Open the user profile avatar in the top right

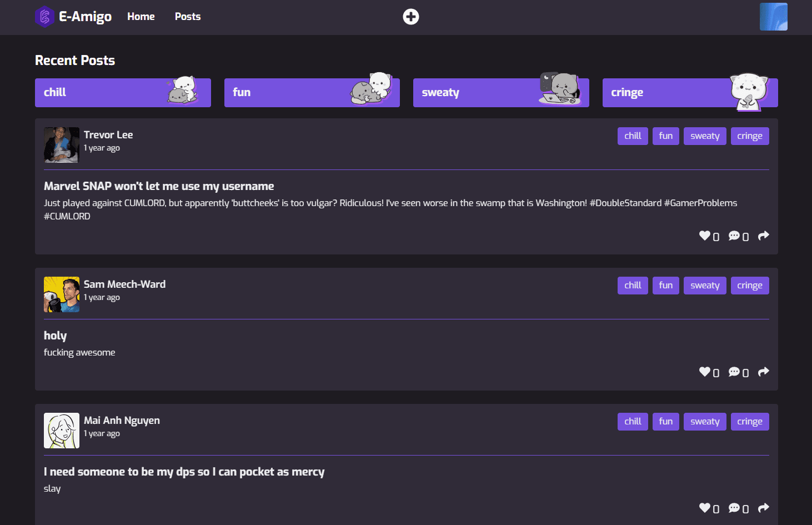[x=773, y=17]
